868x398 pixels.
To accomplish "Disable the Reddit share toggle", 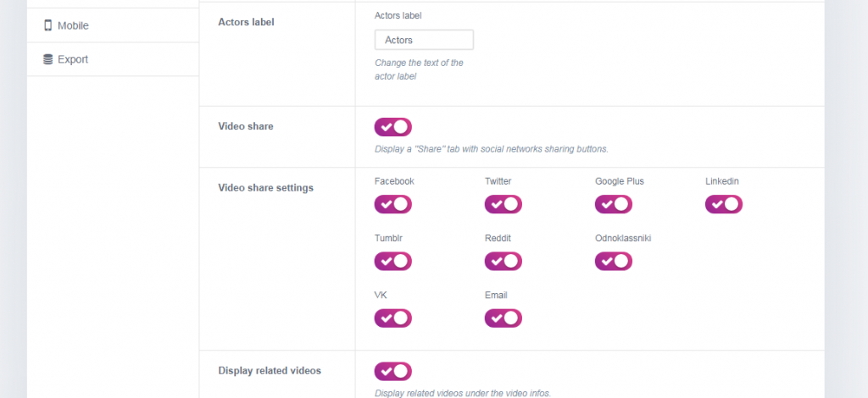I will pyautogui.click(x=503, y=262).
